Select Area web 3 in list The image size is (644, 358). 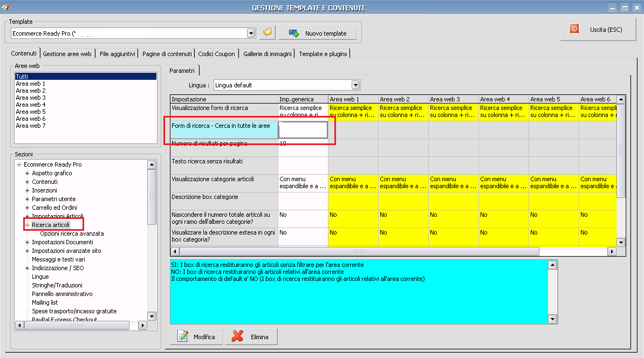tap(31, 98)
